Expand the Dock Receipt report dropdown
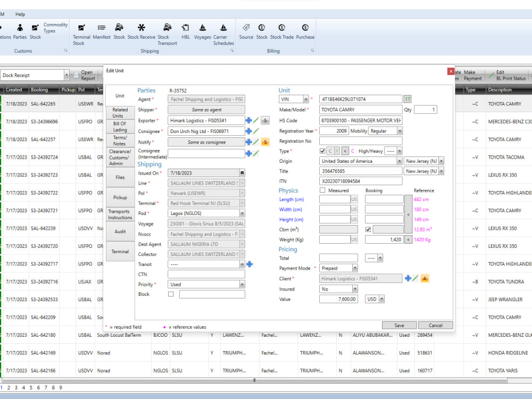Image resolution: width=532 pixels, height=399 pixels. (x=66, y=76)
